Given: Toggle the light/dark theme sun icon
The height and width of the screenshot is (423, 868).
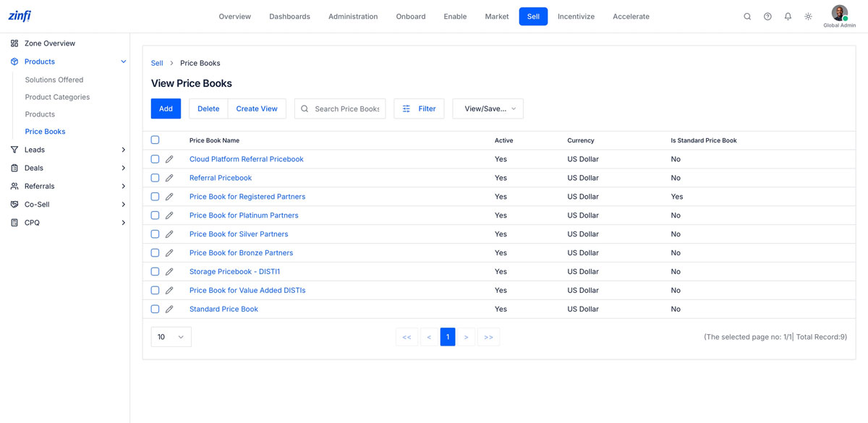Looking at the screenshot, I should point(808,17).
